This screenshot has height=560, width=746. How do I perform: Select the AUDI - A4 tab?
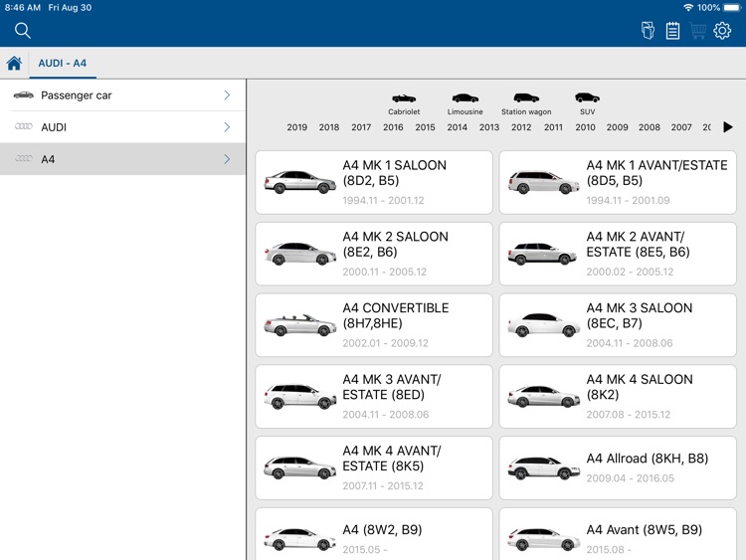click(x=63, y=64)
